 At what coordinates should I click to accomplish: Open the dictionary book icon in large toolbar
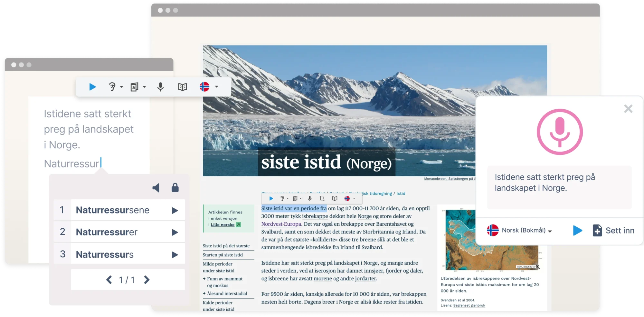[182, 87]
